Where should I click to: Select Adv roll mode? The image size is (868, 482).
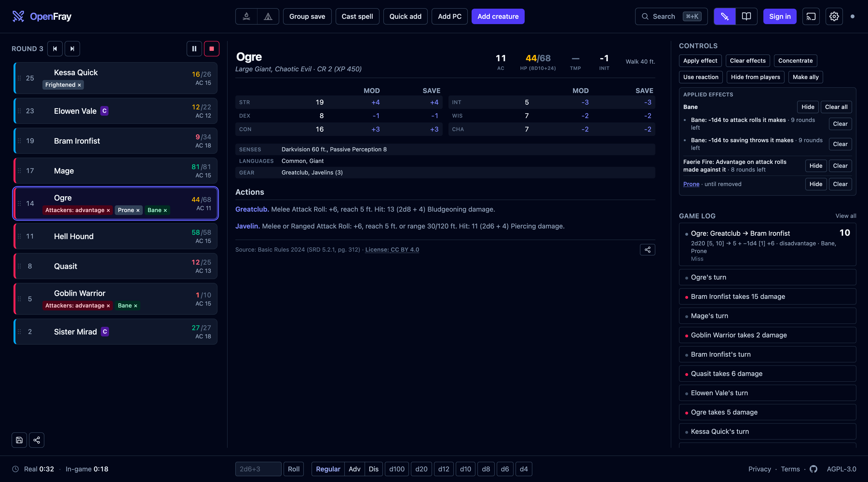point(354,469)
